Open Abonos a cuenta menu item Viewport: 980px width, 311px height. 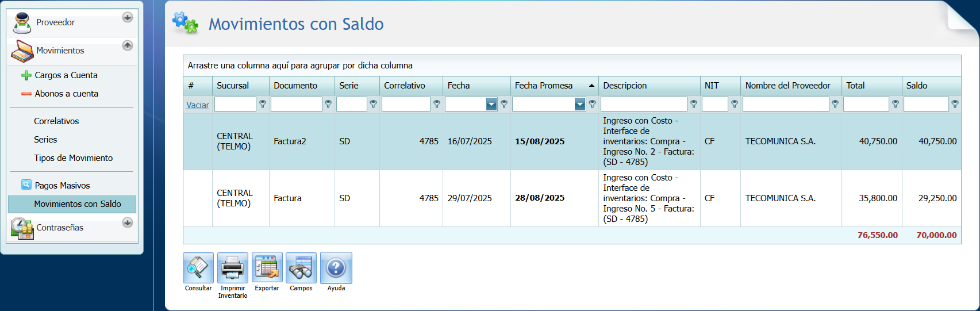pos(67,94)
